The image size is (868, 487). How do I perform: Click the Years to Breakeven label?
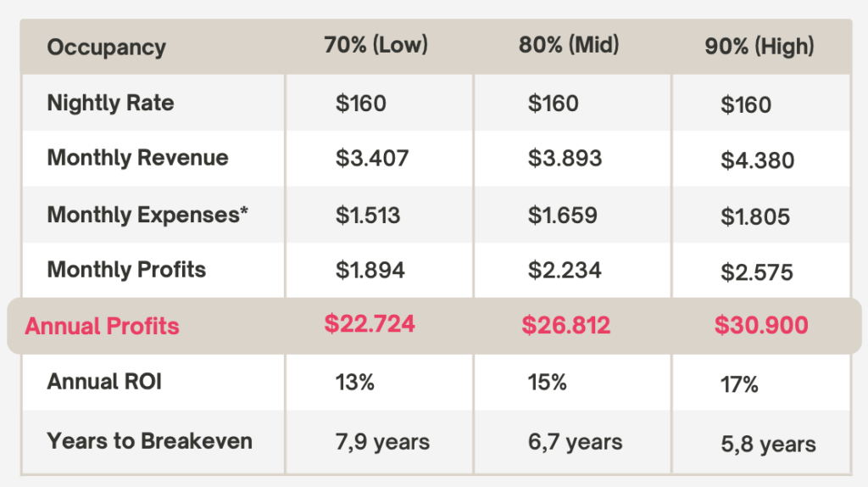tap(149, 441)
